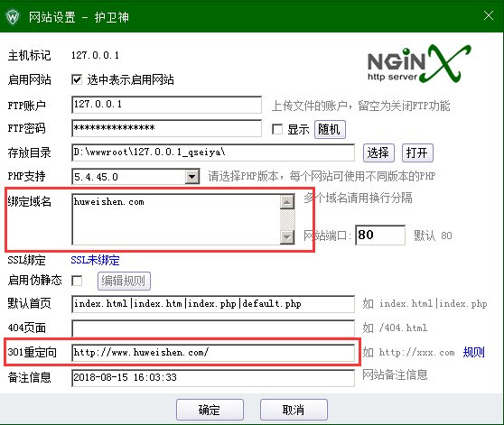Click the domain list scroll up arrow

coord(287,202)
